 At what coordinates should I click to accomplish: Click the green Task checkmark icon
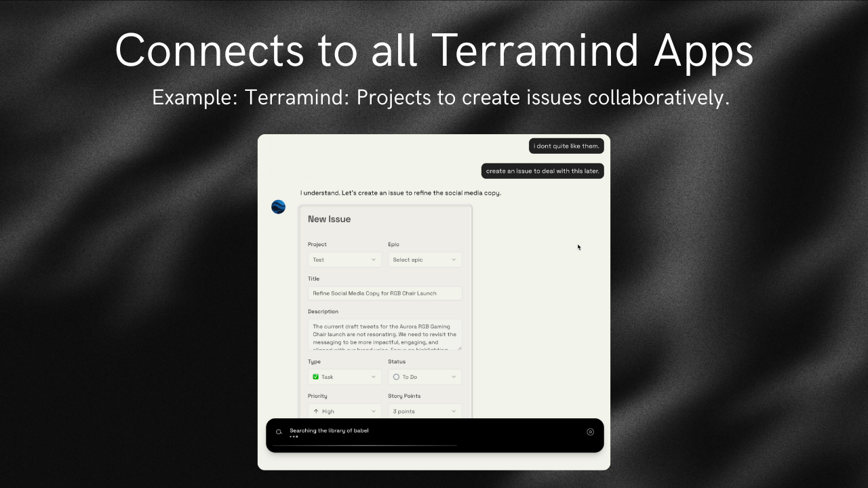[x=316, y=377]
